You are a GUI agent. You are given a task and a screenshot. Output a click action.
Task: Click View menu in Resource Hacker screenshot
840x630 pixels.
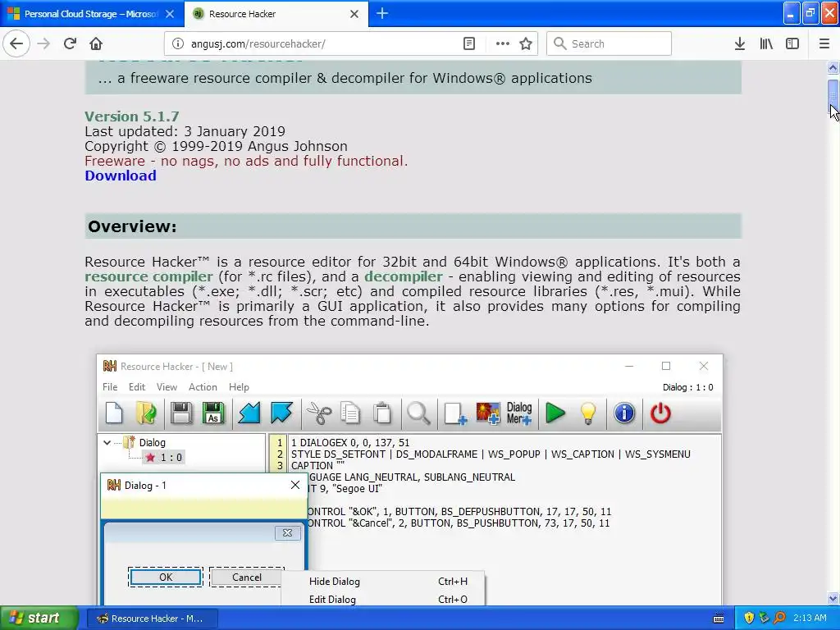167,387
